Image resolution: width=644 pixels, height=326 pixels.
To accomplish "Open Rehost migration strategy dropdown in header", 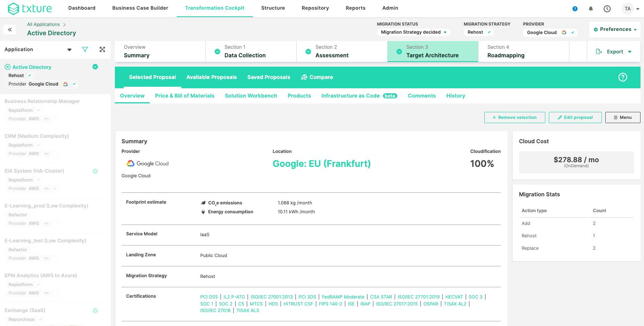I will tap(479, 32).
